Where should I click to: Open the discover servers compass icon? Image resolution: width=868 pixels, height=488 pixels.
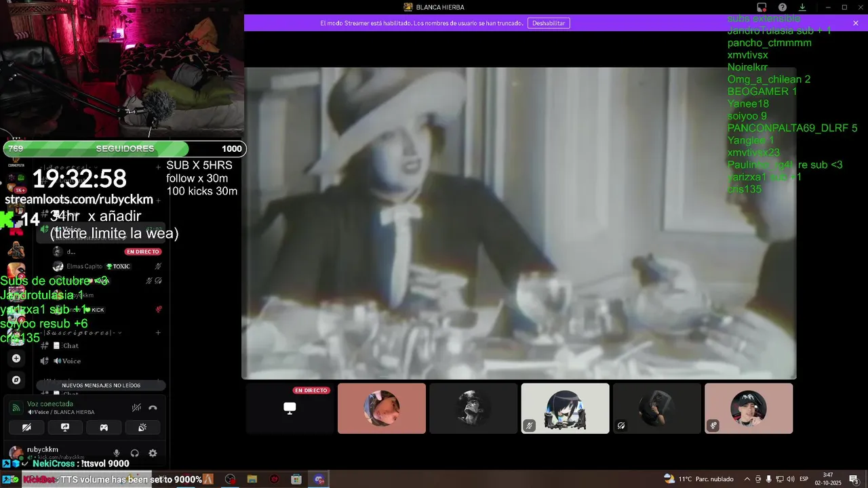click(x=16, y=380)
